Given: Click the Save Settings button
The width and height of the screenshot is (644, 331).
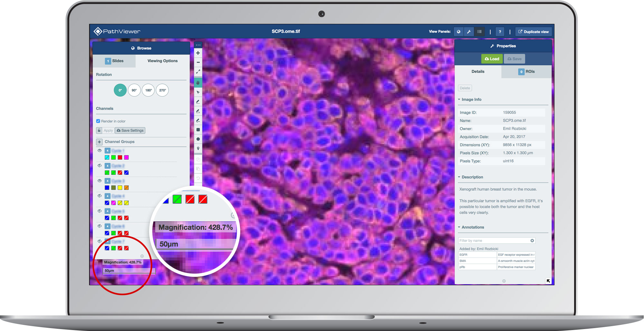Looking at the screenshot, I should (x=130, y=131).
